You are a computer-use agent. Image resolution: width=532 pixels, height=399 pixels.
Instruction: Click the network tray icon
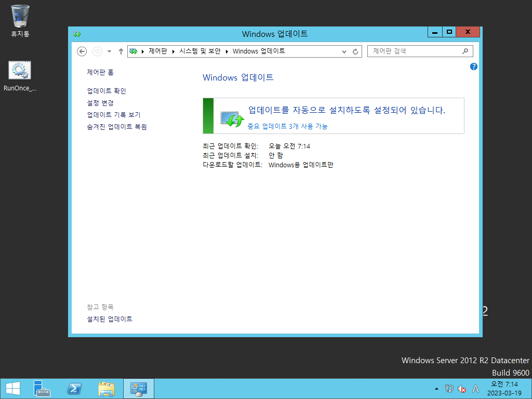(x=449, y=389)
